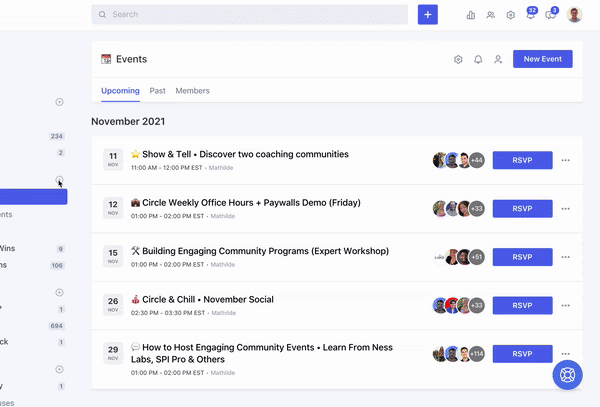Click the Search input field
The image size is (600, 407).
[250, 15]
